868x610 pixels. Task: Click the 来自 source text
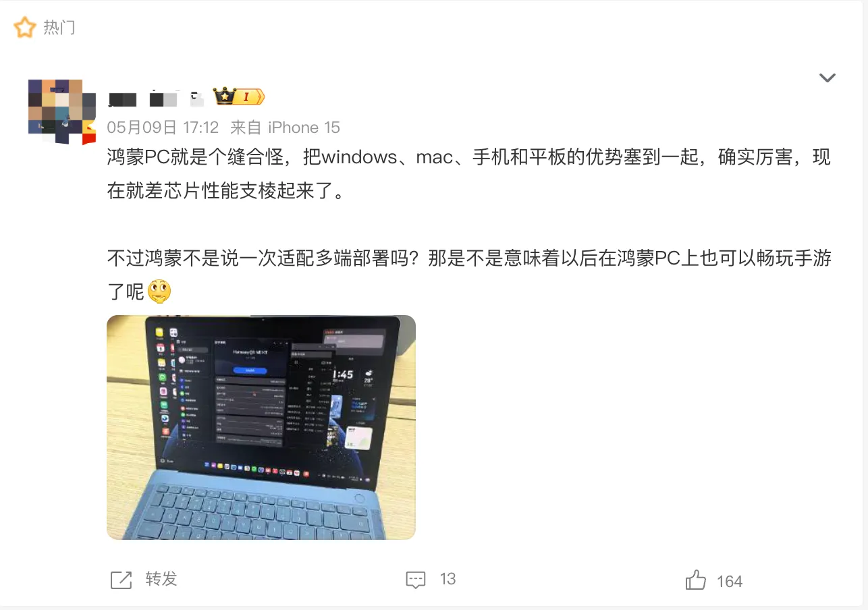246,128
